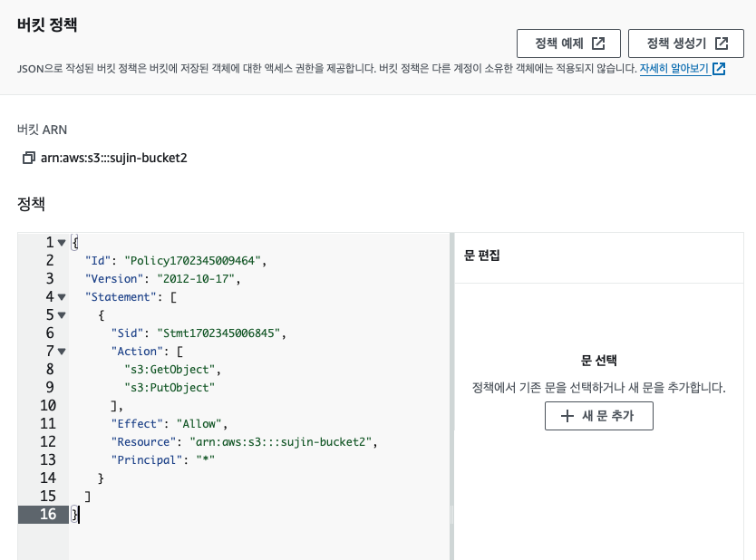756x560 pixels.
Task: Copy the bucket ARN with copy icon
Action: pyautogui.click(x=28, y=158)
